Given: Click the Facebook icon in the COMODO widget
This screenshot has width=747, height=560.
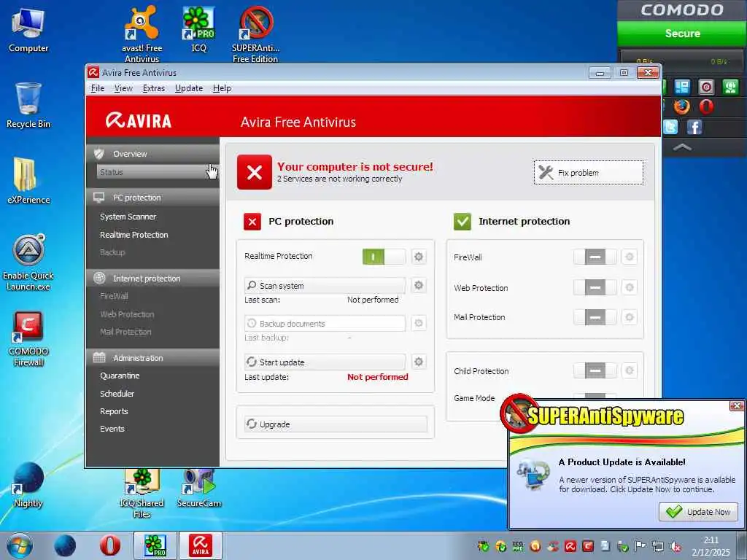Looking at the screenshot, I should click(694, 127).
